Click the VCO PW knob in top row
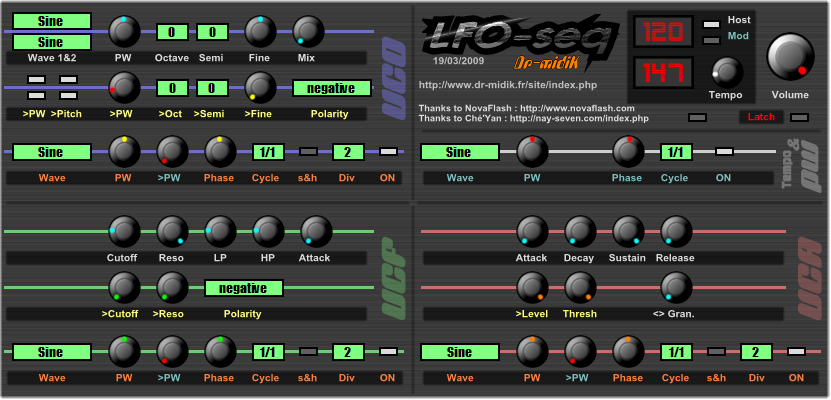 point(125,31)
